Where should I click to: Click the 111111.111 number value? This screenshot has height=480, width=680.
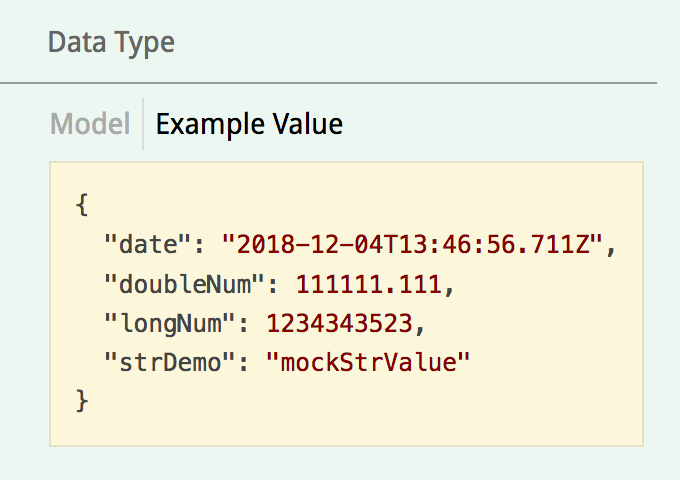click(370, 284)
